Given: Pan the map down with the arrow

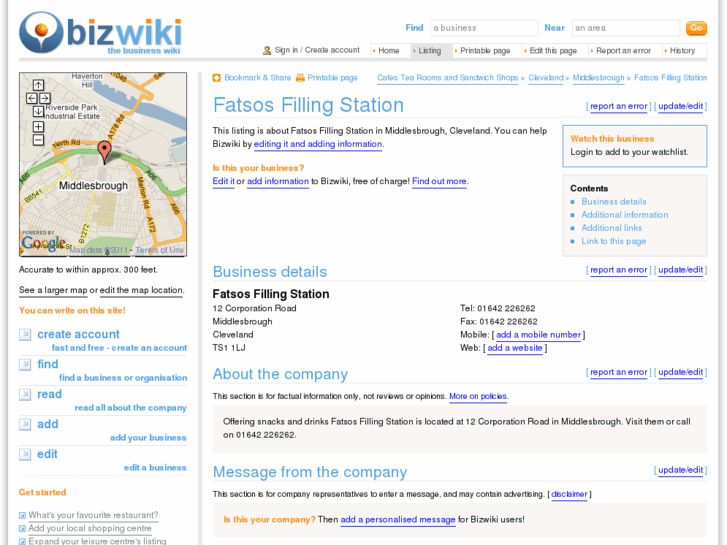Looking at the screenshot, I should 38,111.
